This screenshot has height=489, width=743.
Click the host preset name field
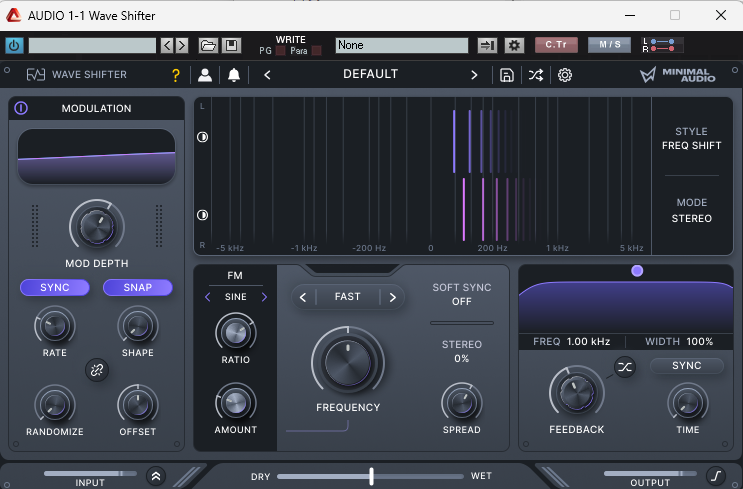click(92, 45)
